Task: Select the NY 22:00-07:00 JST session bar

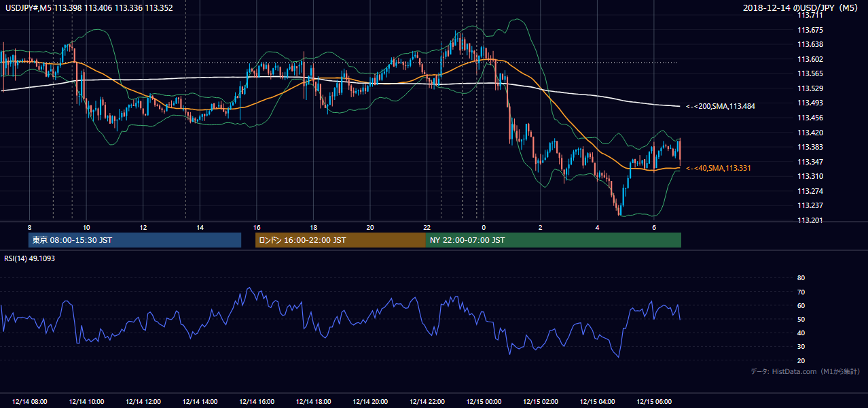Action: click(554, 240)
